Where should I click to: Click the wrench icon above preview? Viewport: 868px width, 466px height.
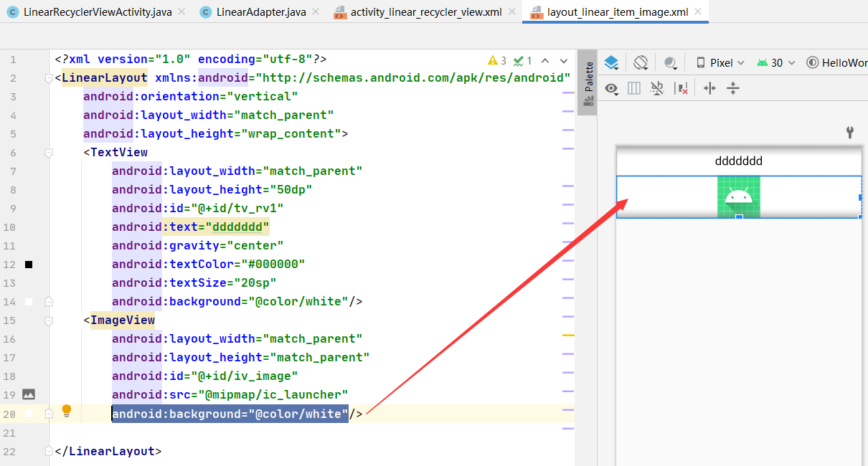(x=850, y=132)
